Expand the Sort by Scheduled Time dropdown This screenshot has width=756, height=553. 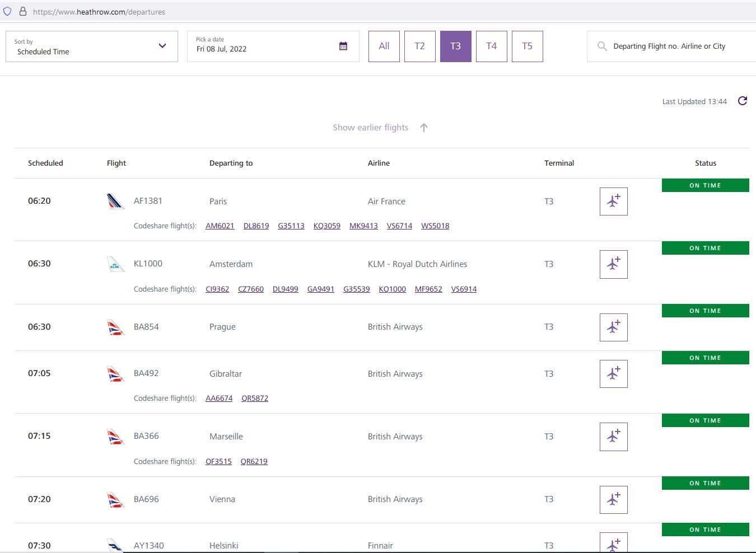point(92,46)
